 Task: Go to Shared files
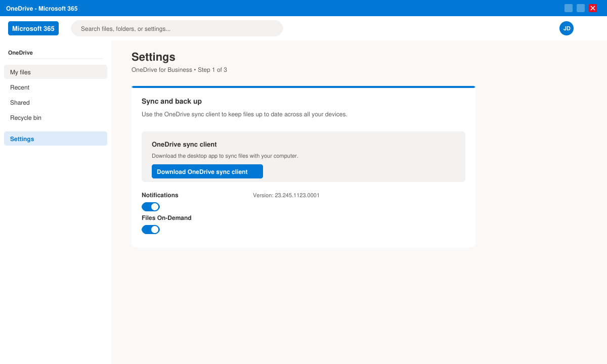tap(56, 102)
